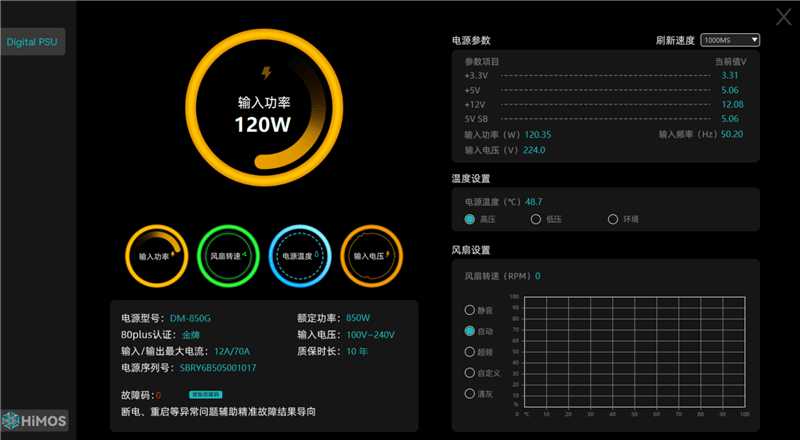This screenshot has width=800, height=440.
Task: Click the large 120W input power dial
Action: [264, 107]
